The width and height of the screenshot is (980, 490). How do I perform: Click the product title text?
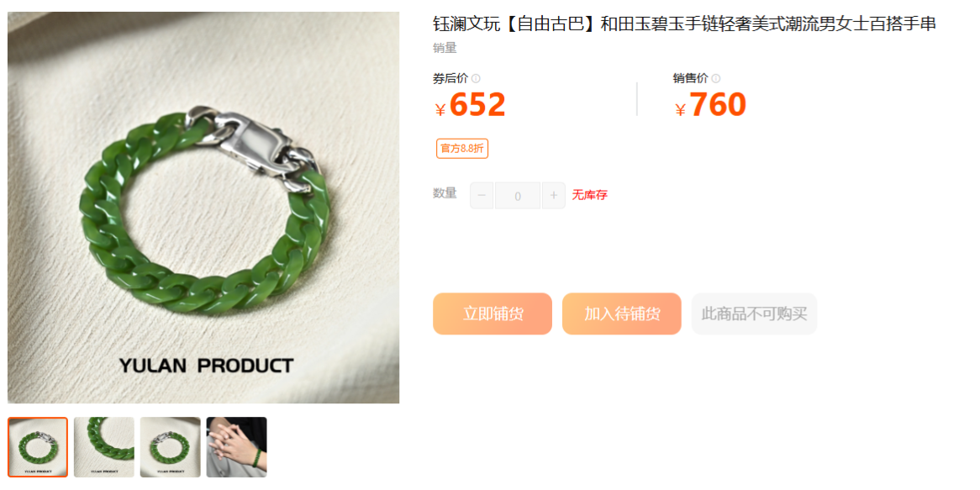point(684,24)
